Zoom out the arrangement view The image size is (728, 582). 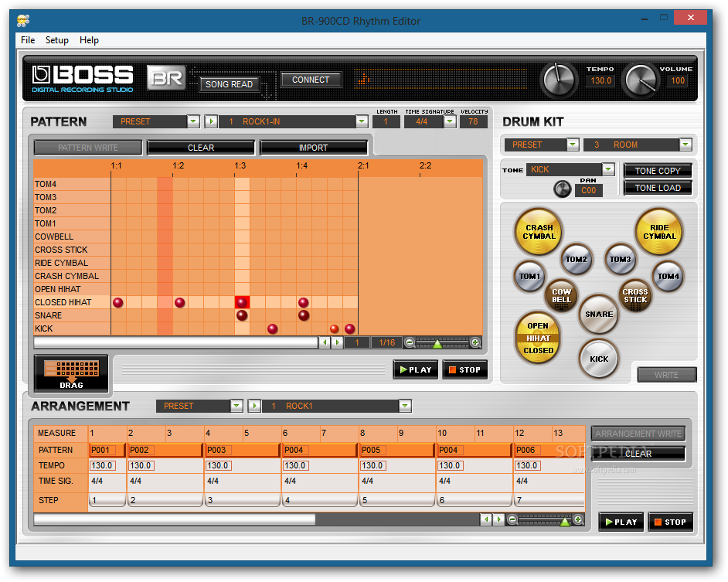[x=512, y=519]
